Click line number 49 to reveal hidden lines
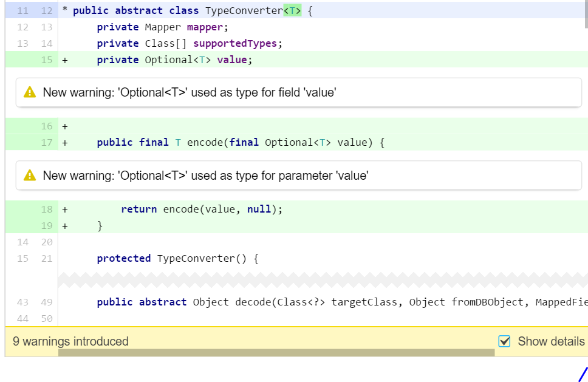 47,302
